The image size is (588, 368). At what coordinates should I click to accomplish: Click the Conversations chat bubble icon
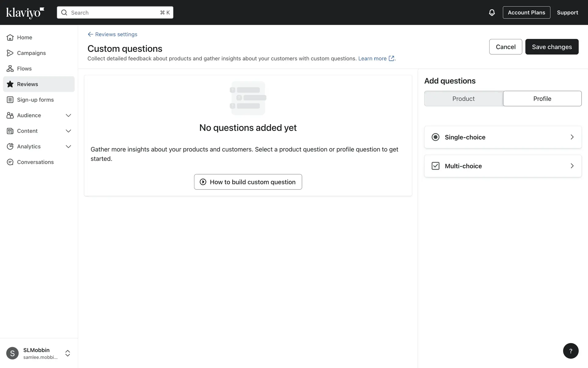coord(10,162)
